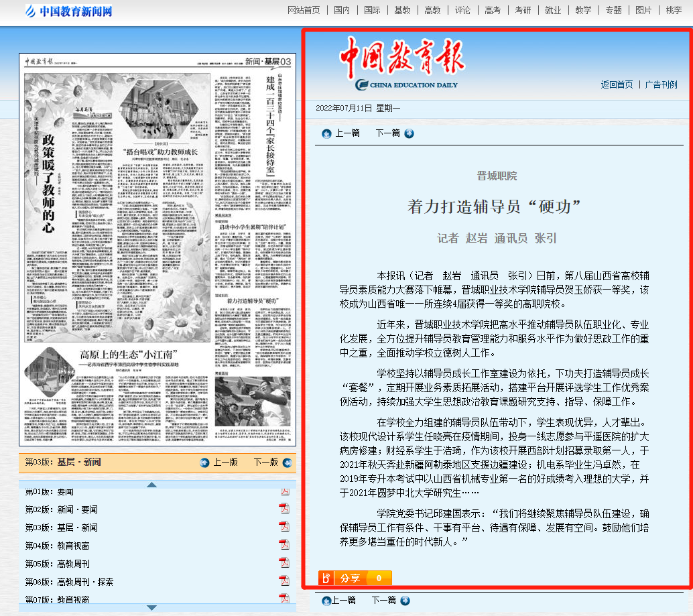The image size is (693, 616).
Task: Select the 教学 nav item
Action: 583,10
